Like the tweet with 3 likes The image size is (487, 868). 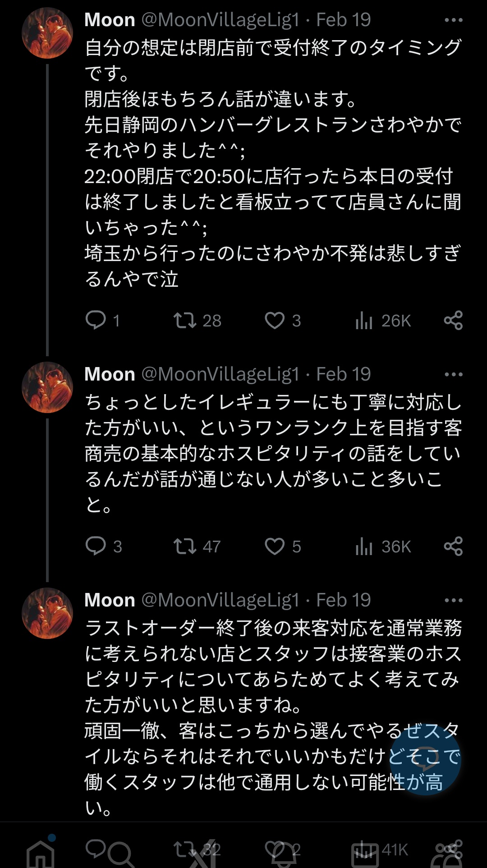(x=275, y=320)
